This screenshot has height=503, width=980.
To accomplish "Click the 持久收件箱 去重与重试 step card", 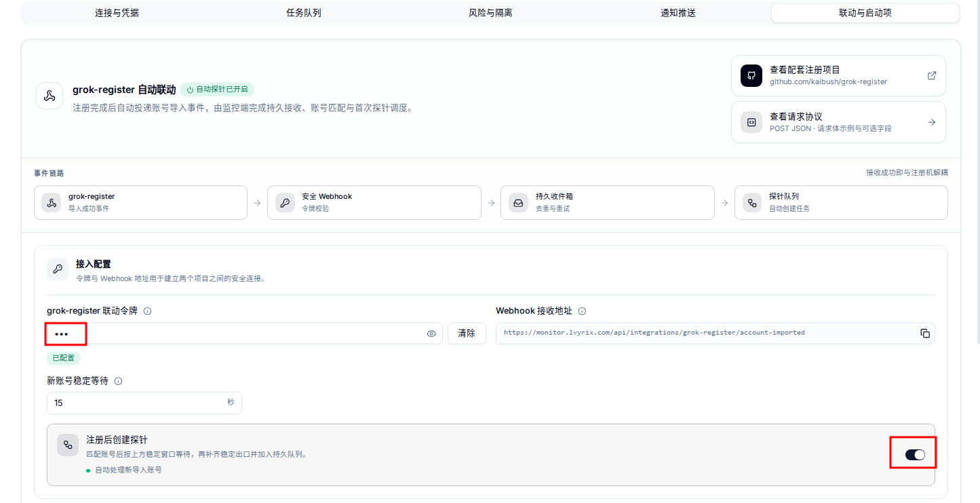I will [x=608, y=202].
